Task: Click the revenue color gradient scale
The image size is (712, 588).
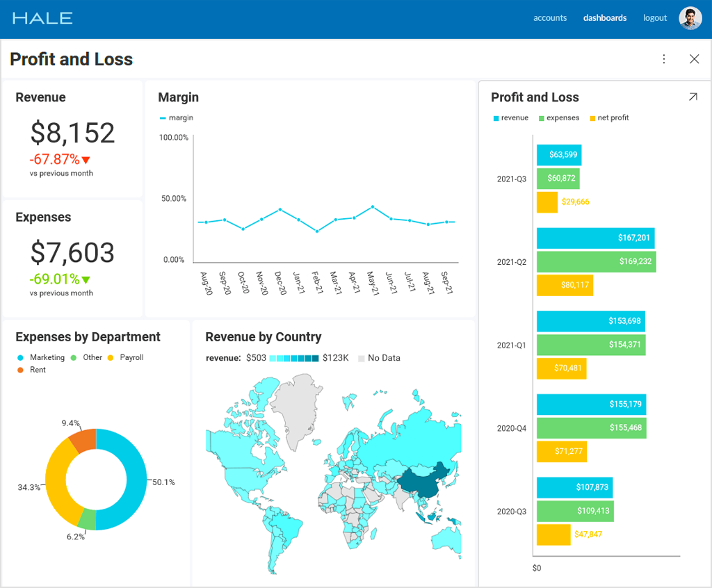Action: (x=293, y=358)
